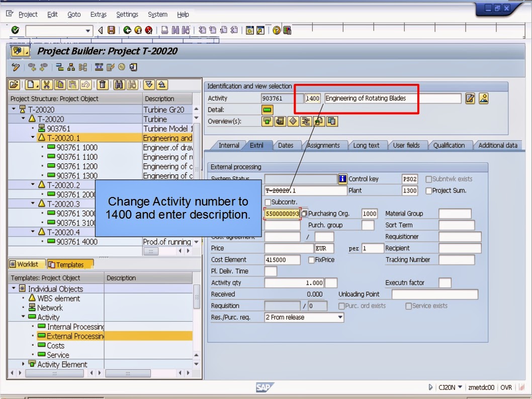The width and height of the screenshot is (532, 399).
Task: Open the long text editor icon beside the description
Action: (x=470, y=98)
